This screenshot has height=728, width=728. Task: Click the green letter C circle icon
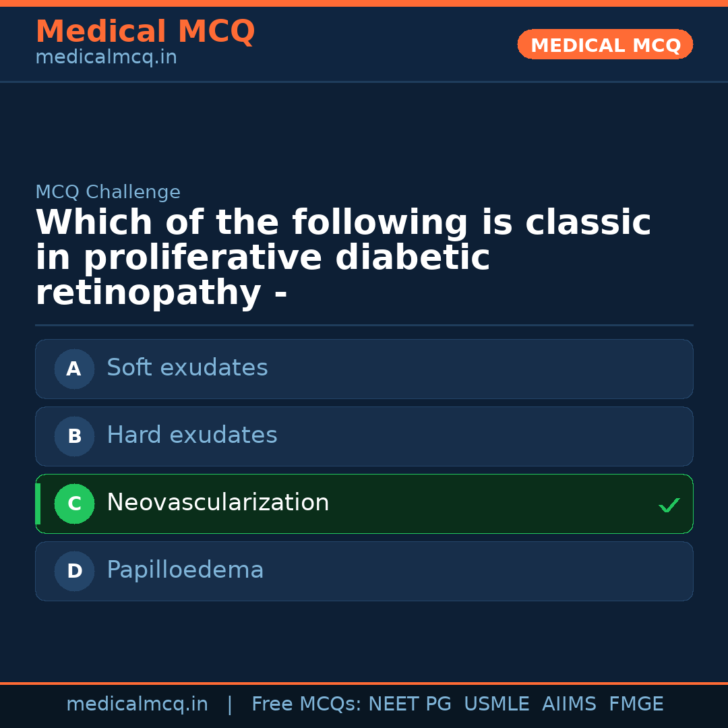tap(74, 504)
